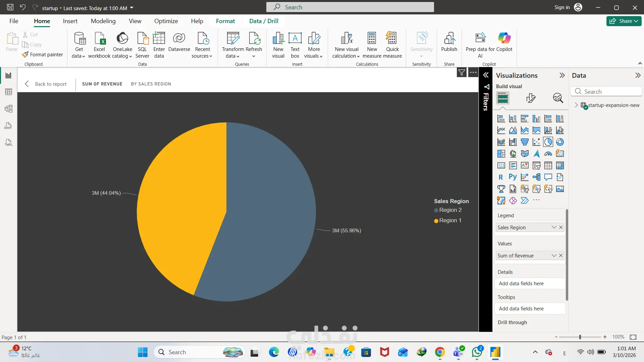Adjust the zoom slider handle
644x362 pixels.
[x=580, y=337]
